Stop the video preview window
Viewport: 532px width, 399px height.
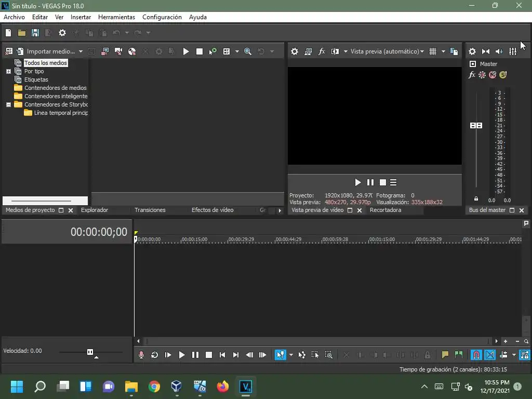[383, 182]
